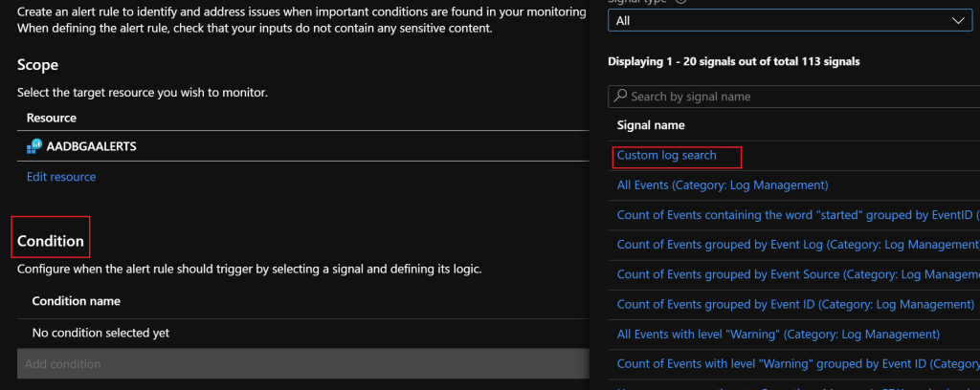This screenshot has height=390, width=980.
Task: Click the Condition section heading
Action: click(51, 241)
